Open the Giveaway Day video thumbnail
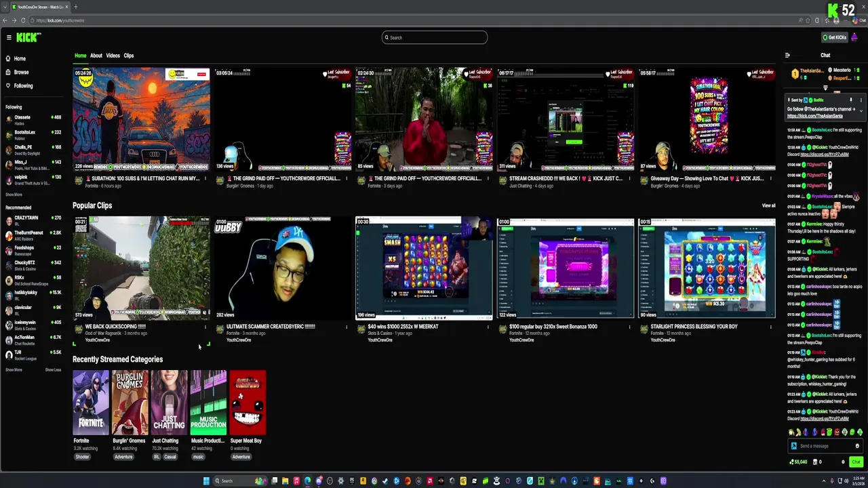The width and height of the screenshot is (868, 488). 707,119
